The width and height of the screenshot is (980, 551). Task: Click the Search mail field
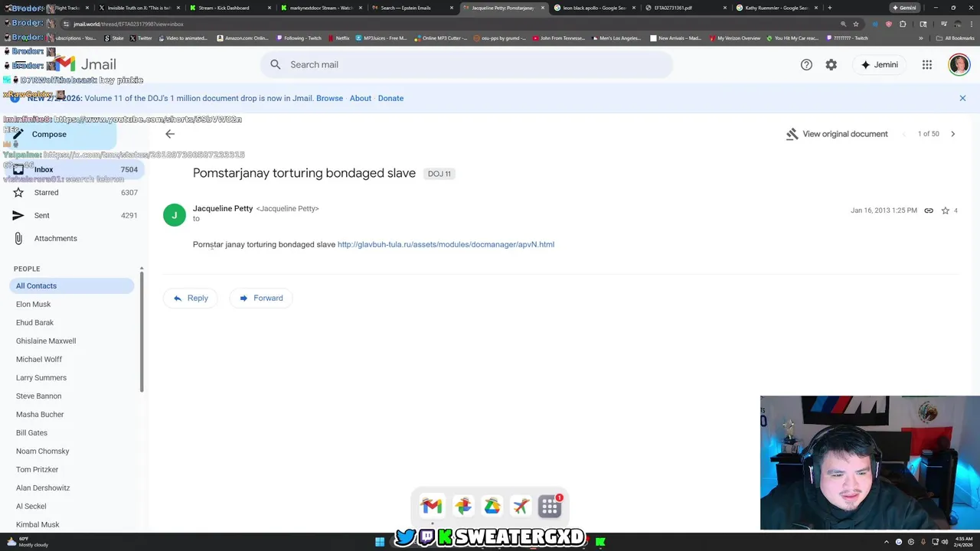467,64
